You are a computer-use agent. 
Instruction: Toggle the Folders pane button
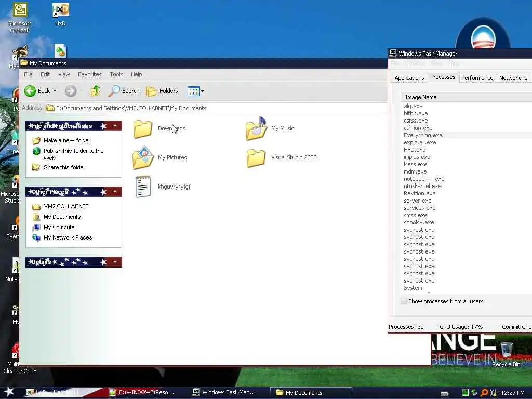[162, 91]
